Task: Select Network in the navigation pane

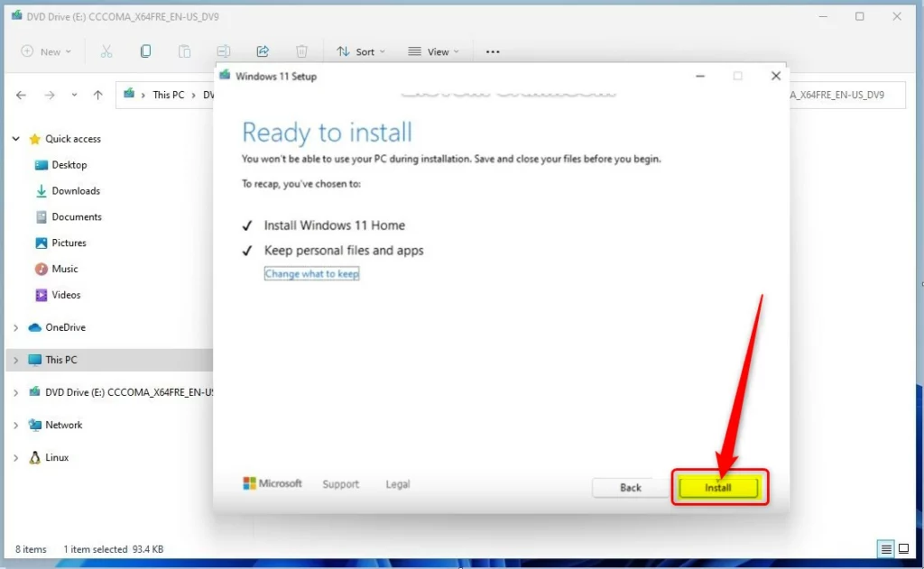Action: pos(64,426)
